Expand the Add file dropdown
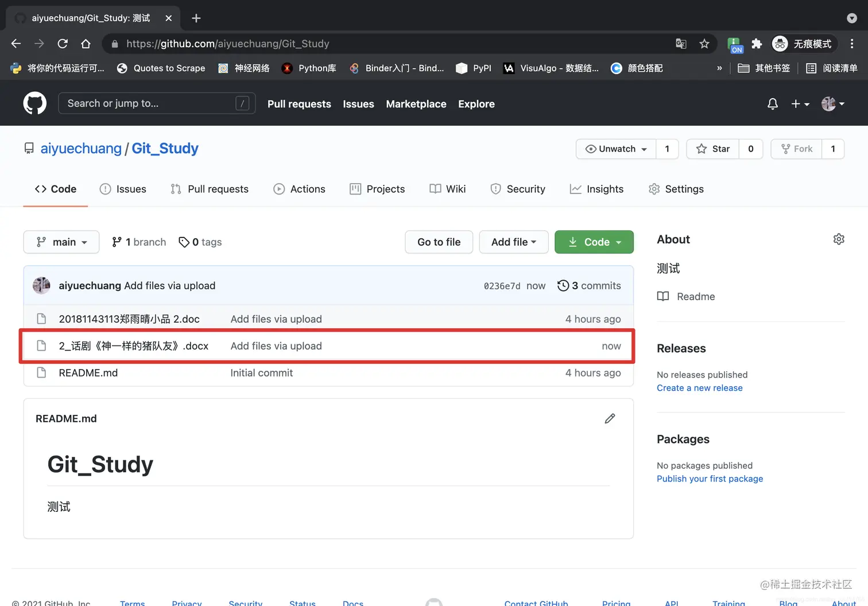868x606 pixels. point(514,242)
